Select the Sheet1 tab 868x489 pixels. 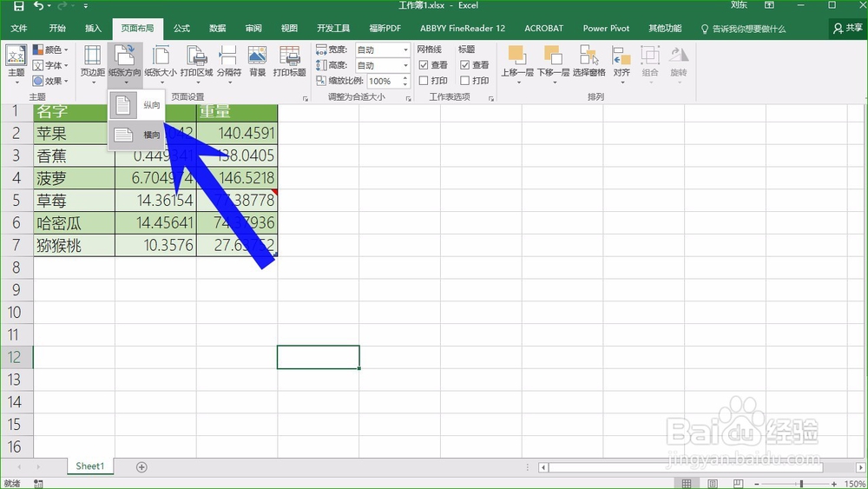point(89,466)
